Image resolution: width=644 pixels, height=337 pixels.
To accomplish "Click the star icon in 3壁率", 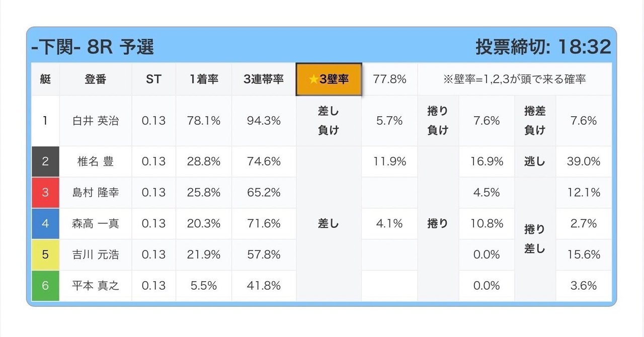I will [313, 79].
